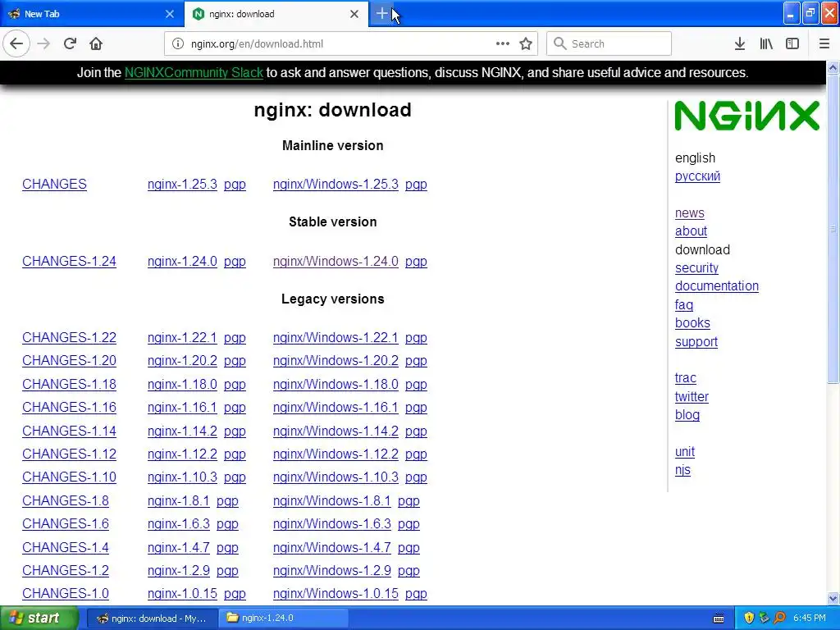Click the page scrollbar down arrow
Screen dimensions: 840x630
tap(833, 598)
